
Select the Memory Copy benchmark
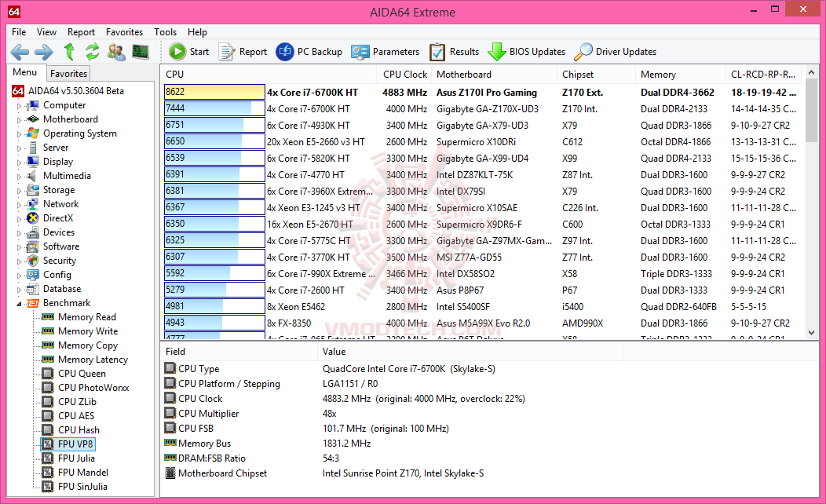coord(88,345)
